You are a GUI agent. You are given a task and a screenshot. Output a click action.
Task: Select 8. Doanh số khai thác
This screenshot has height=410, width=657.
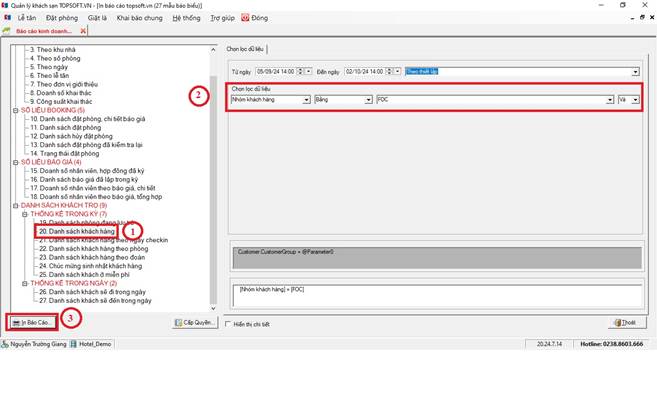[x=60, y=93]
